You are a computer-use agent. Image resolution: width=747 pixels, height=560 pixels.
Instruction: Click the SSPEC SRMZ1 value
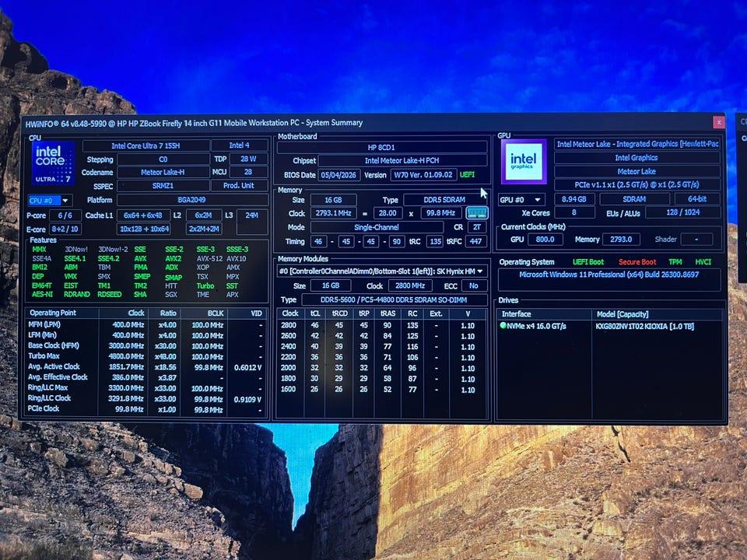[163, 185]
